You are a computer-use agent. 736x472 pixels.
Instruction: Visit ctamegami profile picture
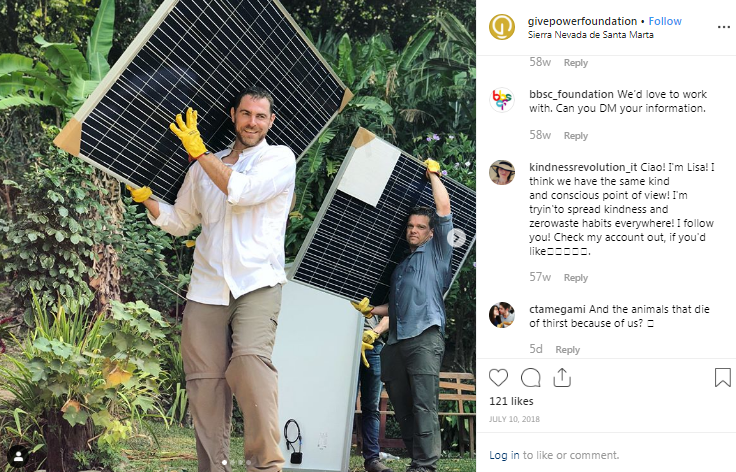point(502,315)
